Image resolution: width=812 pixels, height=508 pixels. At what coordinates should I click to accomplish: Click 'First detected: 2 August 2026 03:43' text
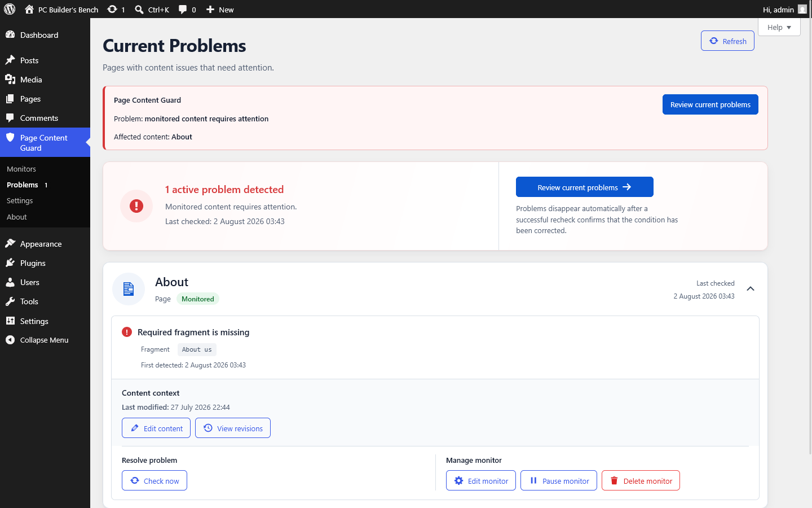[193, 365]
